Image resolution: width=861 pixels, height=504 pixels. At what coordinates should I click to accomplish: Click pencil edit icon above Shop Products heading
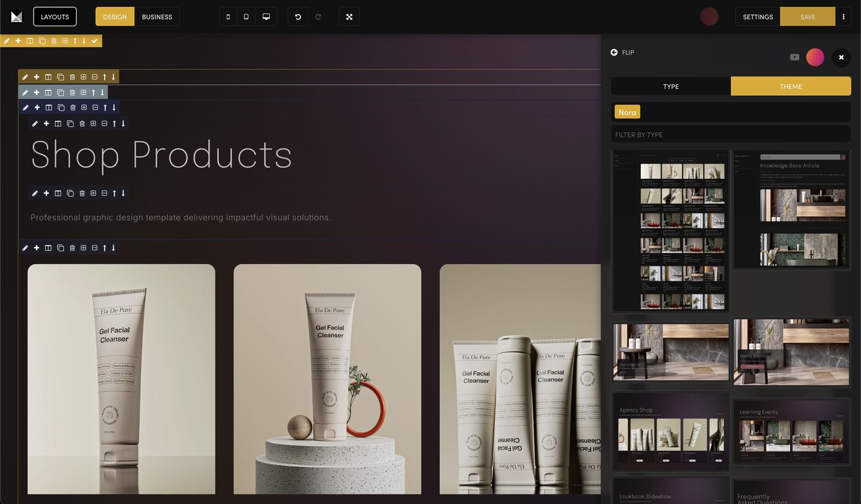35,124
